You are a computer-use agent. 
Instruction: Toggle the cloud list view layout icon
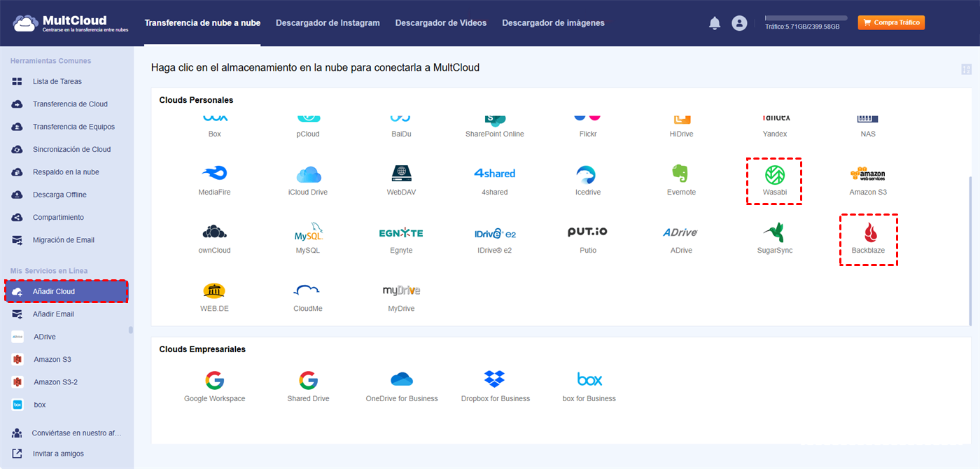point(967,69)
